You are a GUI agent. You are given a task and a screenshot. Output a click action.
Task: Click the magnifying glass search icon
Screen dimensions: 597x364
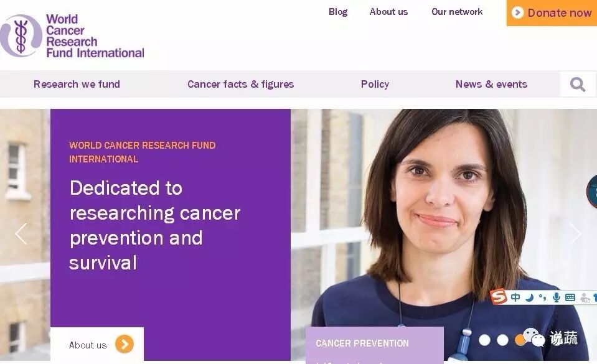pos(578,84)
